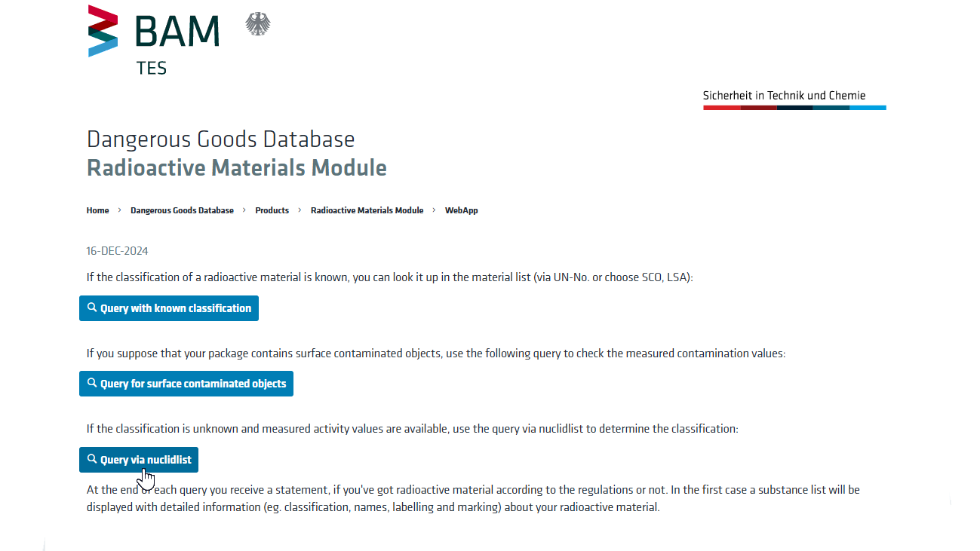Image resolution: width=980 pixels, height=551 pixels.
Task: Select WebApp breadcrumb item
Action: (x=461, y=210)
